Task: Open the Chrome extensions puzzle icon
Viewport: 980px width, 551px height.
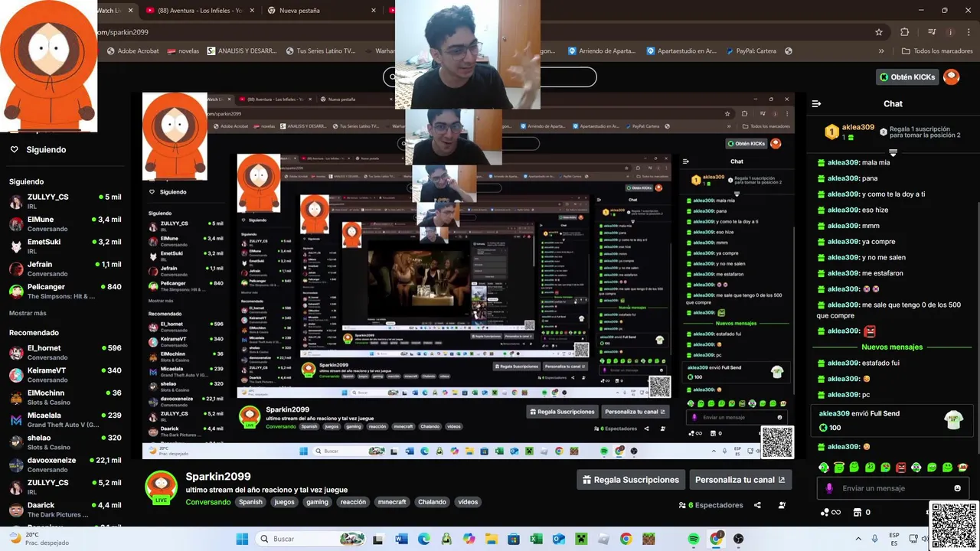Action: pos(905,32)
